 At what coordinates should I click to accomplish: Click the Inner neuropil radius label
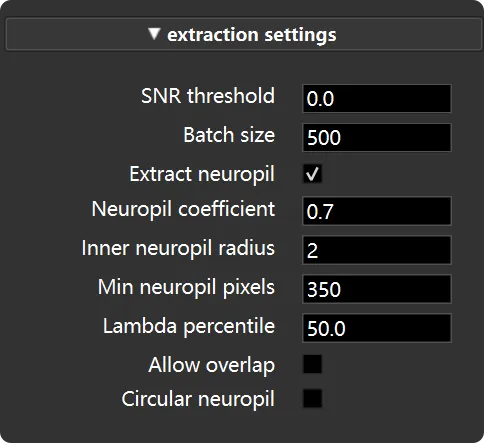pyautogui.click(x=178, y=249)
